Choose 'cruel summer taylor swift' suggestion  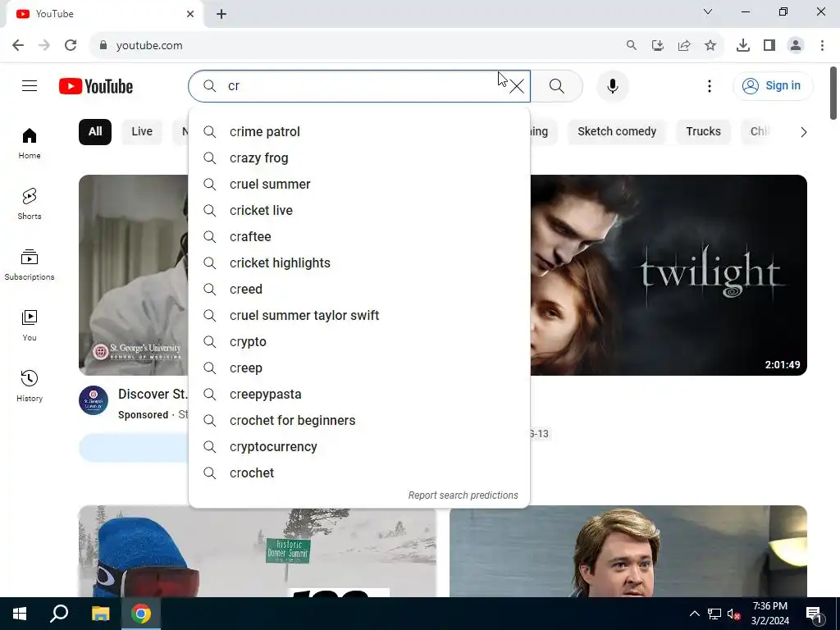click(359, 316)
